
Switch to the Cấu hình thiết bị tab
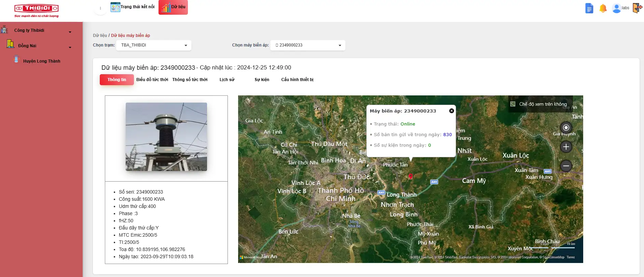(x=297, y=80)
